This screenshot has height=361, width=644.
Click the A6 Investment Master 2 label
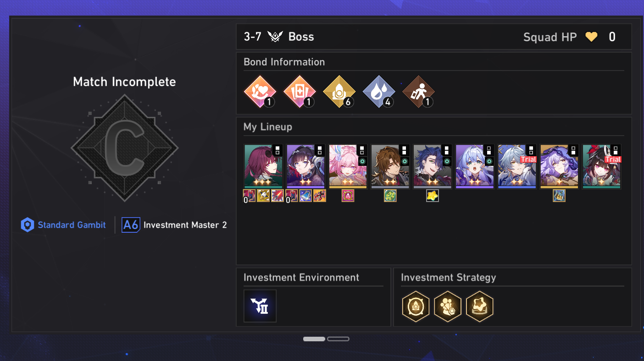coord(174,225)
